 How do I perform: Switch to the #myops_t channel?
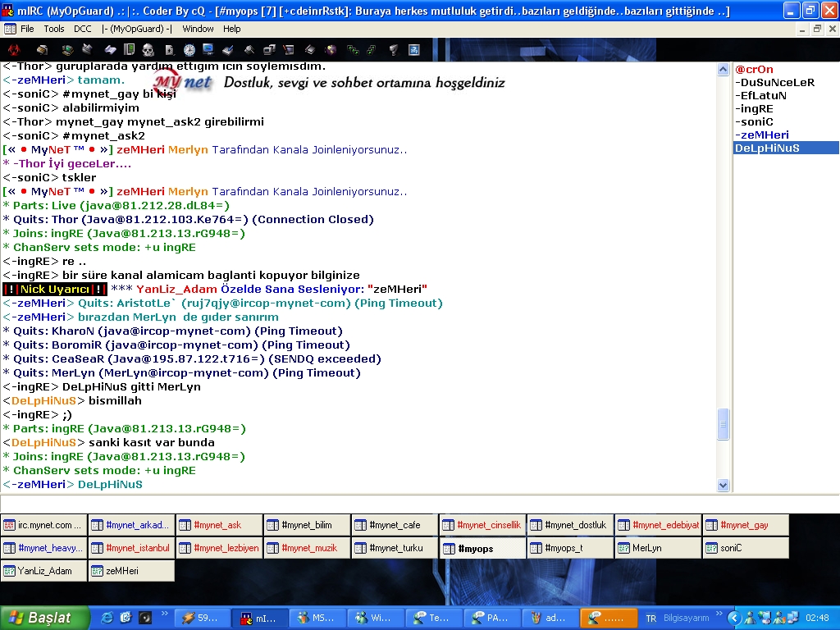click(571, 548)
